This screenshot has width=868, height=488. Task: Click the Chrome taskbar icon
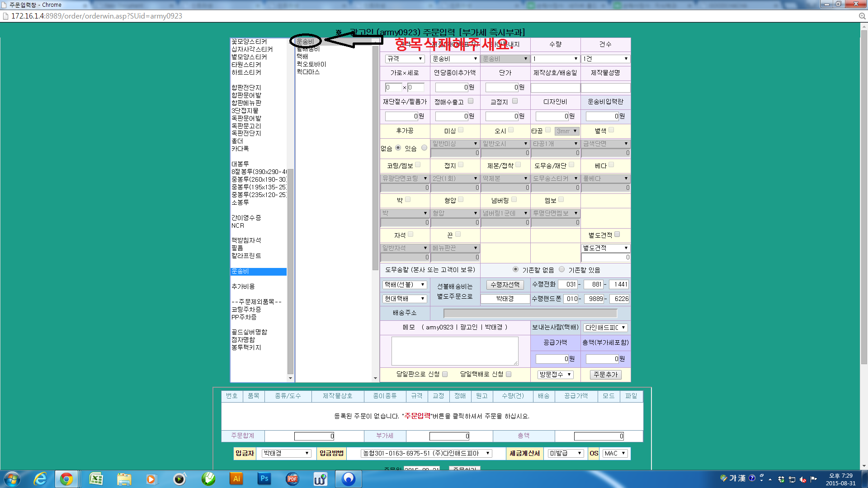click(x=66, y=479)
